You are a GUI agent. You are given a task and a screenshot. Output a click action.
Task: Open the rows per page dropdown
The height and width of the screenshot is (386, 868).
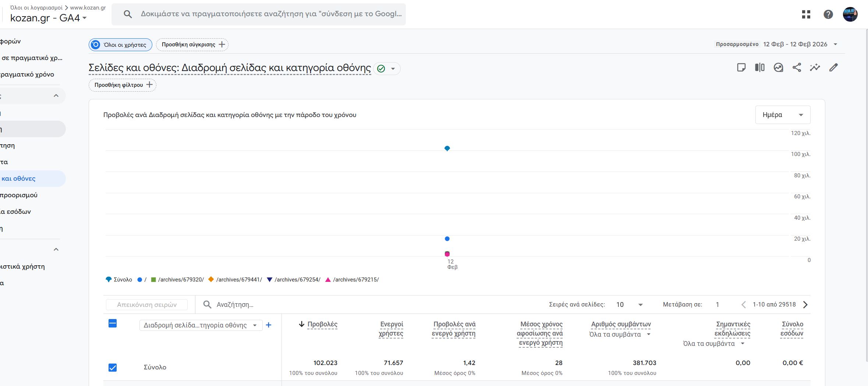point(629,305)
